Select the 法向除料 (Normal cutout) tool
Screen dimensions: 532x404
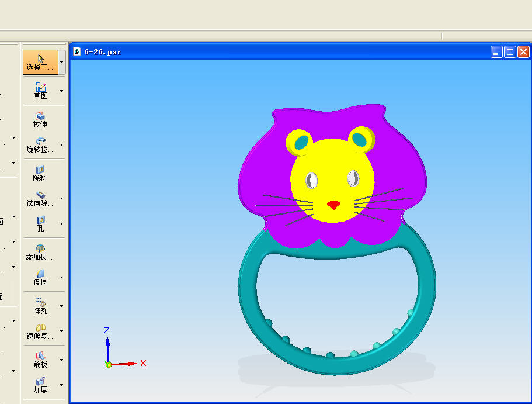(x=40, y=198)
